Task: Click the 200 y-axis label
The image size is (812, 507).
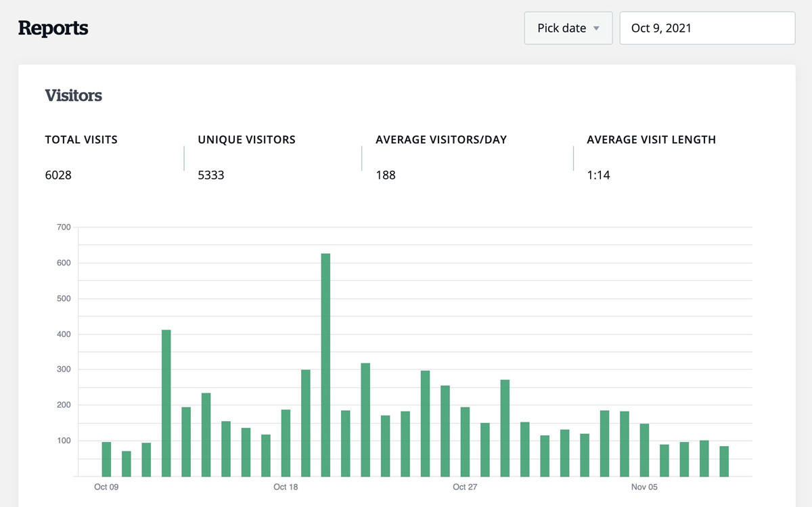Action: click(64, 405)
